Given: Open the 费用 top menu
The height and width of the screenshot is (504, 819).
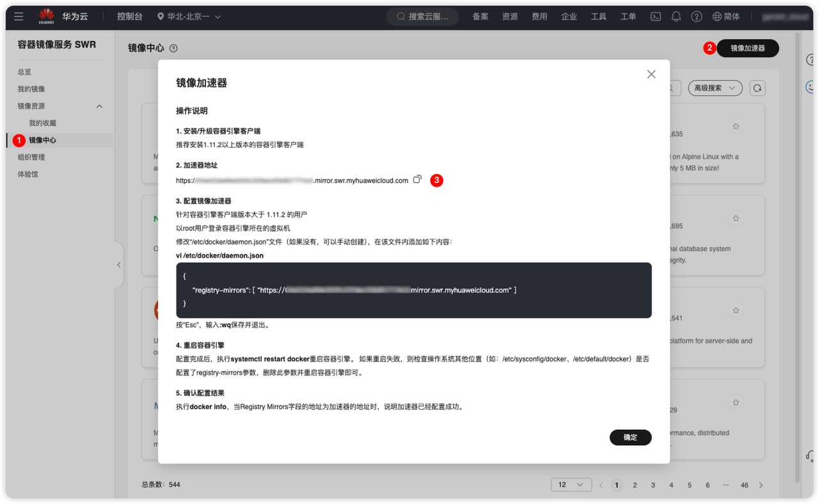Looking at the screenshot, I should pyautogui.click(x=539, y=17).
